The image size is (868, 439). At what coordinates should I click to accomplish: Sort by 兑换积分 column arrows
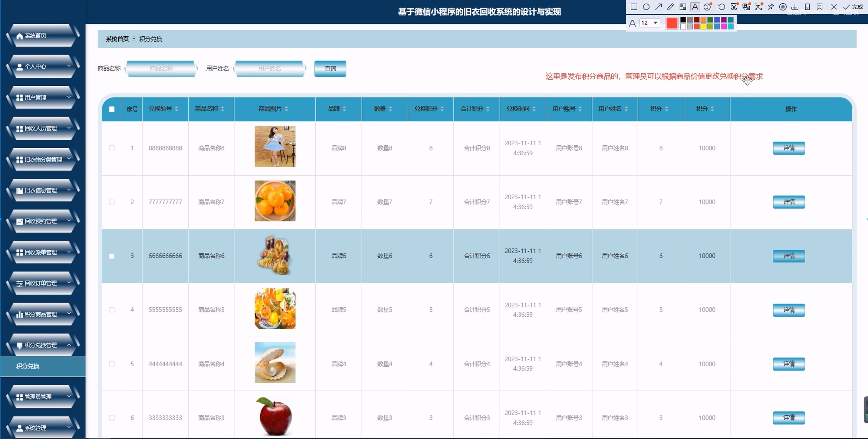click(x=442, y=109)
